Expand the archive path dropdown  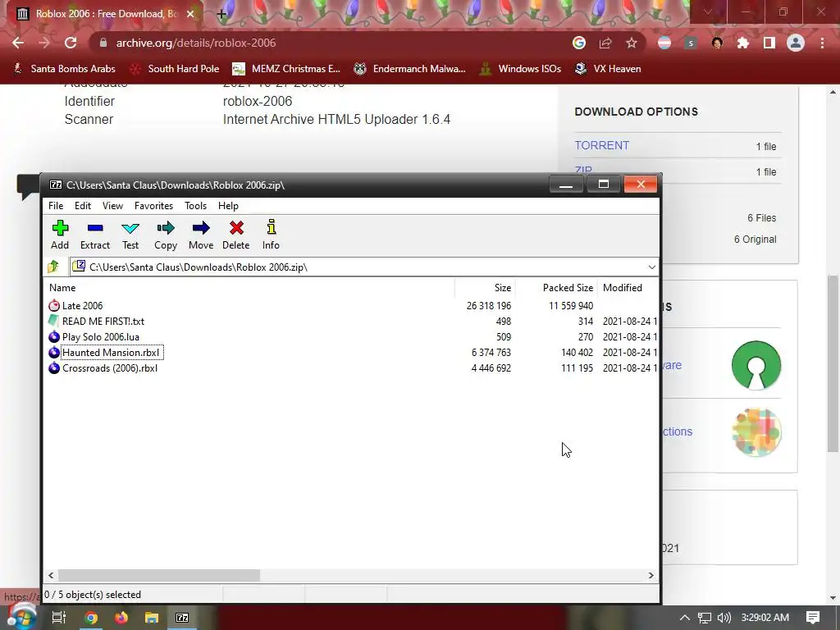coord(651,267)
